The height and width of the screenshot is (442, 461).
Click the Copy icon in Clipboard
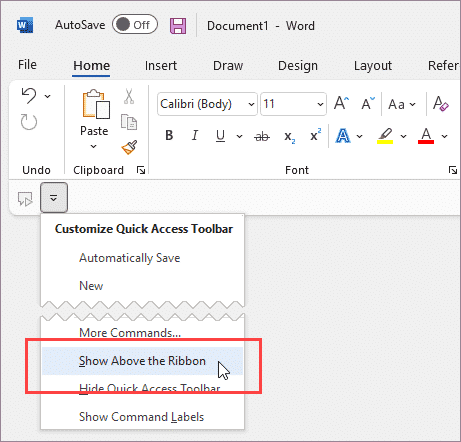pos(129,122)
